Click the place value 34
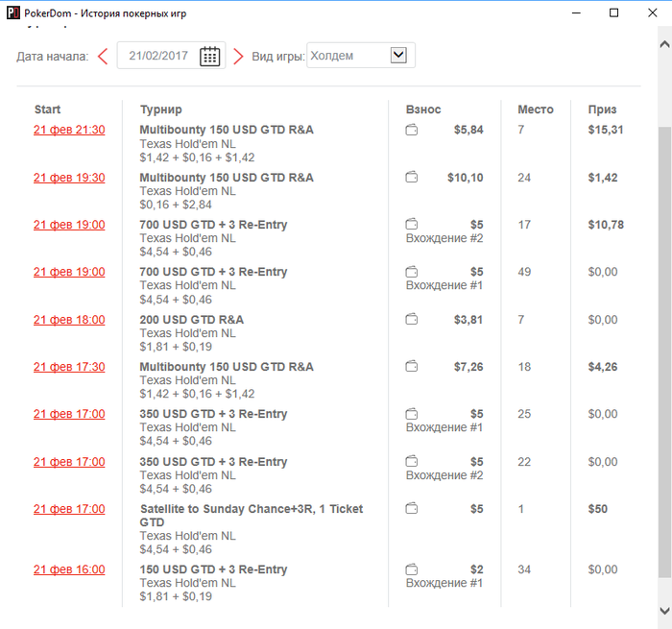This screenshot has width=672, height=629. pyautogui.click(x=524, y=569)
